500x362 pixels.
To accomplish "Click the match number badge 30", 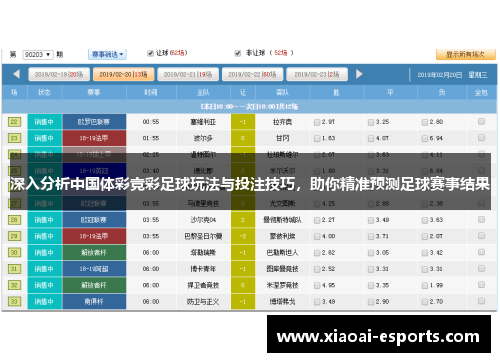I will [x=14, y=252].
